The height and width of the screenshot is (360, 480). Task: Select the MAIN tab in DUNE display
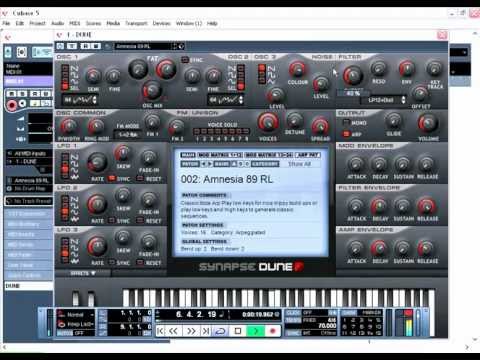pyautogui.click(x=188, y=155)
